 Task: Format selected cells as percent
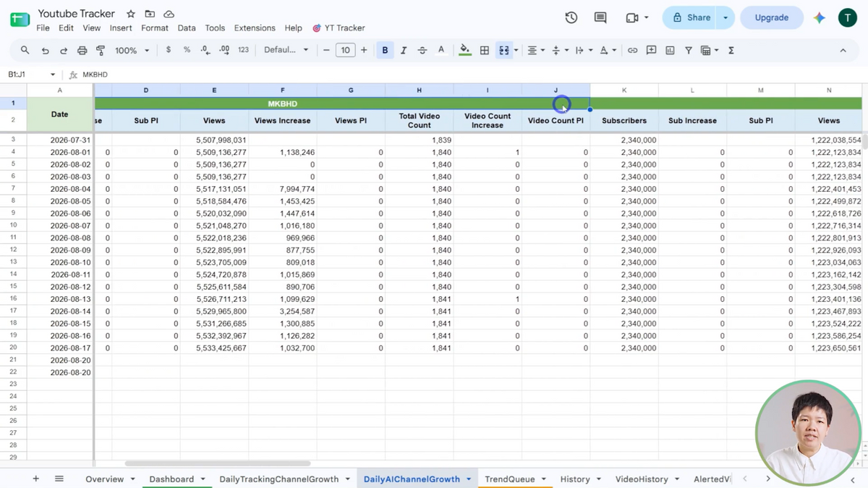(x=187, y=50)
